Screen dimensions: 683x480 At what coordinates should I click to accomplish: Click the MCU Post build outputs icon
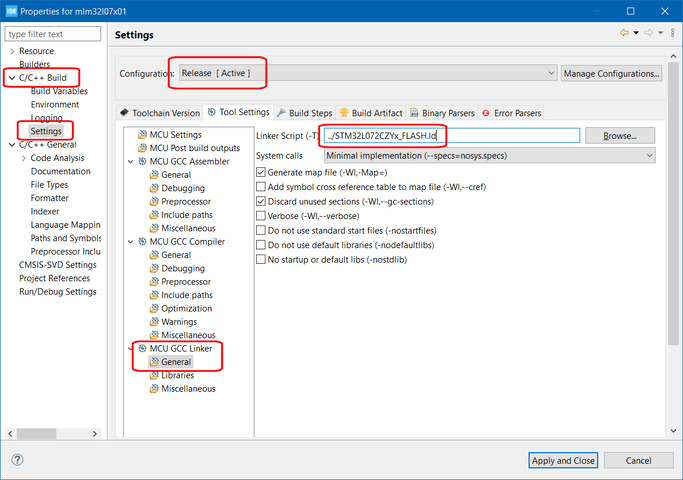142,148
